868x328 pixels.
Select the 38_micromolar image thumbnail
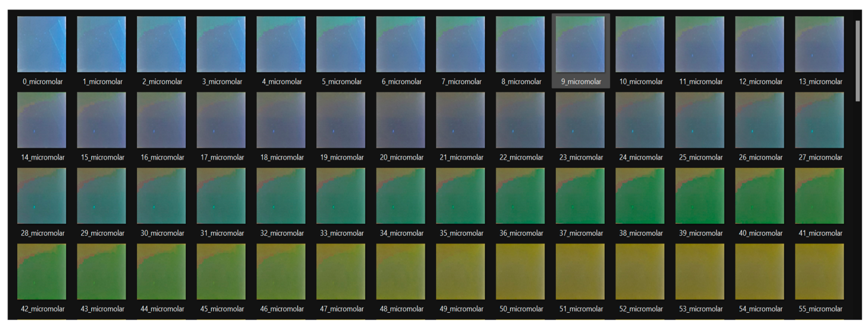click(x=639, y=196)
